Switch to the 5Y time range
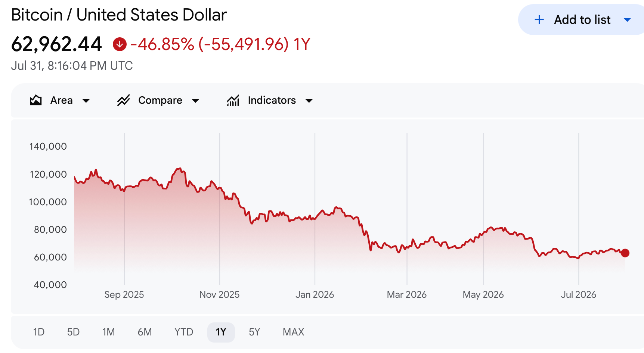Image resolution: width=644 pixels, height=353 pixels. [x=254, y=332]
